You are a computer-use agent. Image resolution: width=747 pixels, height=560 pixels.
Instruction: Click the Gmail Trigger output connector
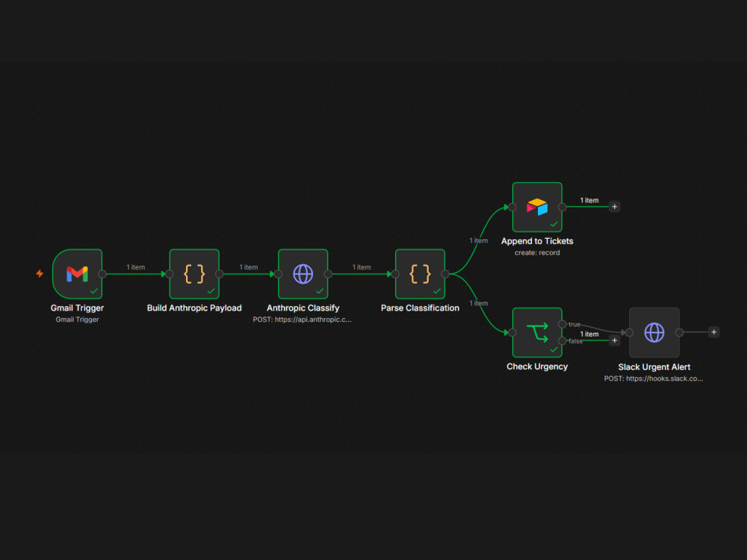point(102,274)
